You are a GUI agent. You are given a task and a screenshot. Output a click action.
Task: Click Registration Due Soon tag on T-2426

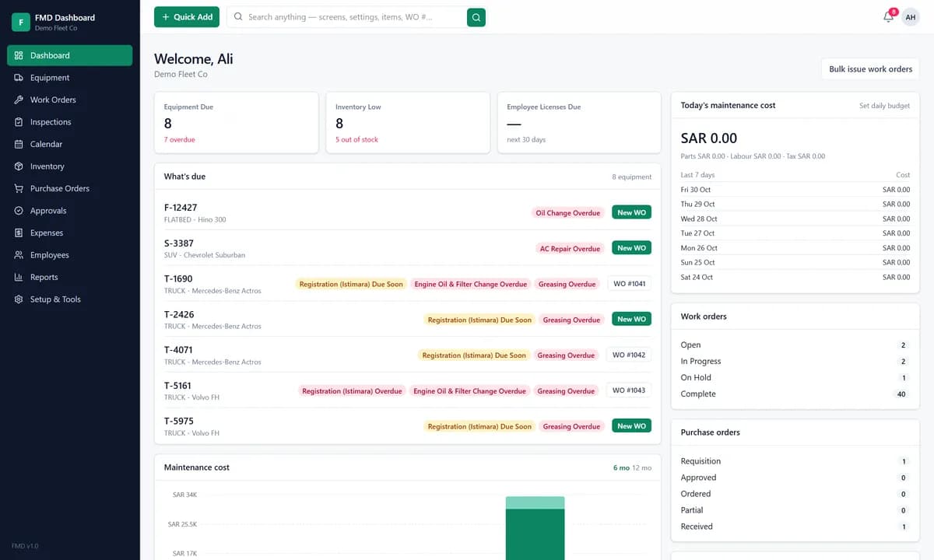coord(479,320)
